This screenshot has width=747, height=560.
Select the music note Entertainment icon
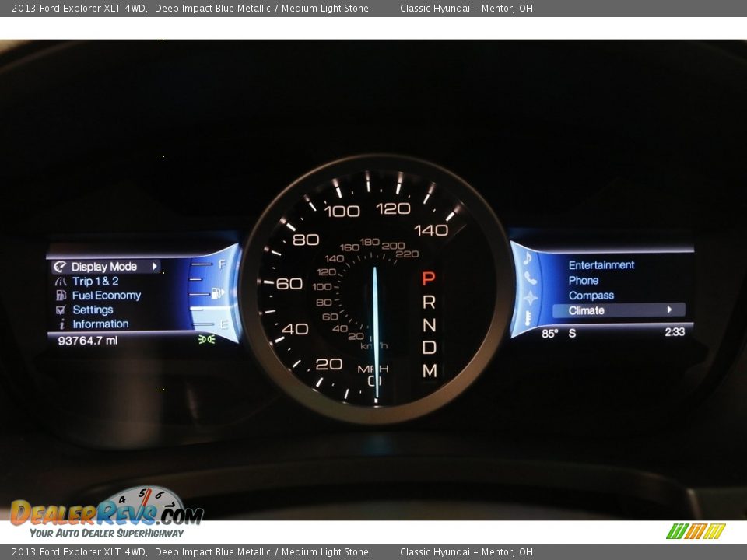(528, 258)
